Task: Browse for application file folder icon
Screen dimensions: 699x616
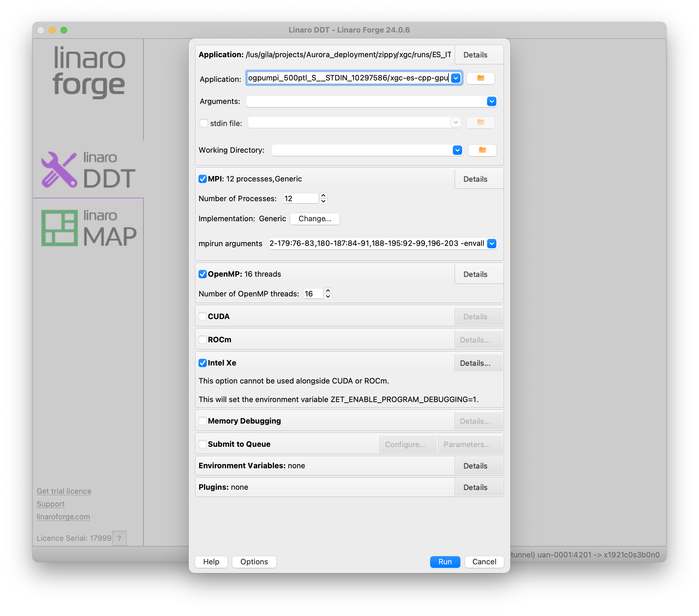Action: coord(480,78)
